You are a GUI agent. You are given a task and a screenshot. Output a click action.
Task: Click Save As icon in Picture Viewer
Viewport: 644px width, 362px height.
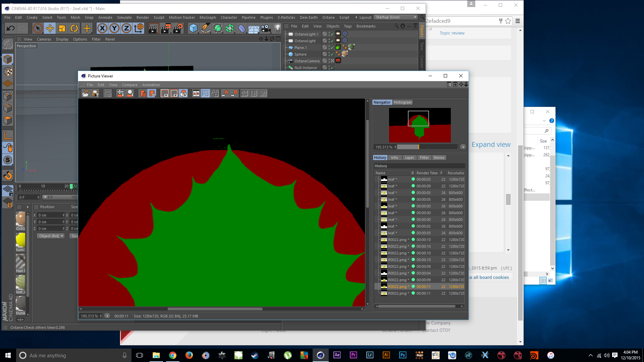click(96, 94)
